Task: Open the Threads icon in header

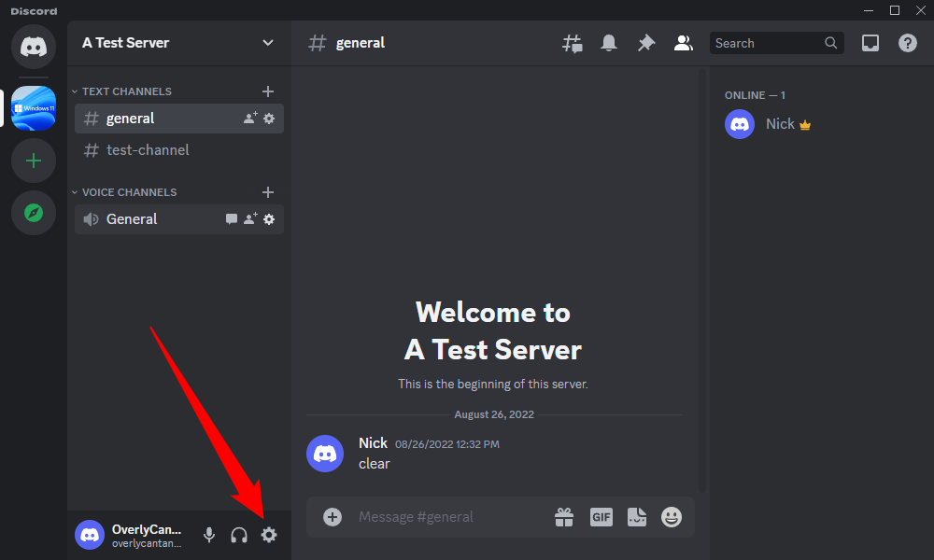Action: click(x=572, y=43)
